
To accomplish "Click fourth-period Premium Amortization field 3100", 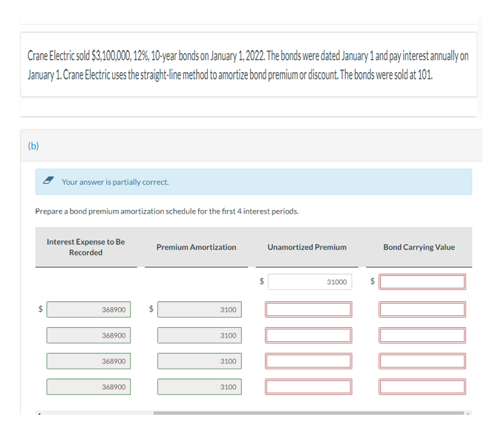I will click(x=200, y=387).
